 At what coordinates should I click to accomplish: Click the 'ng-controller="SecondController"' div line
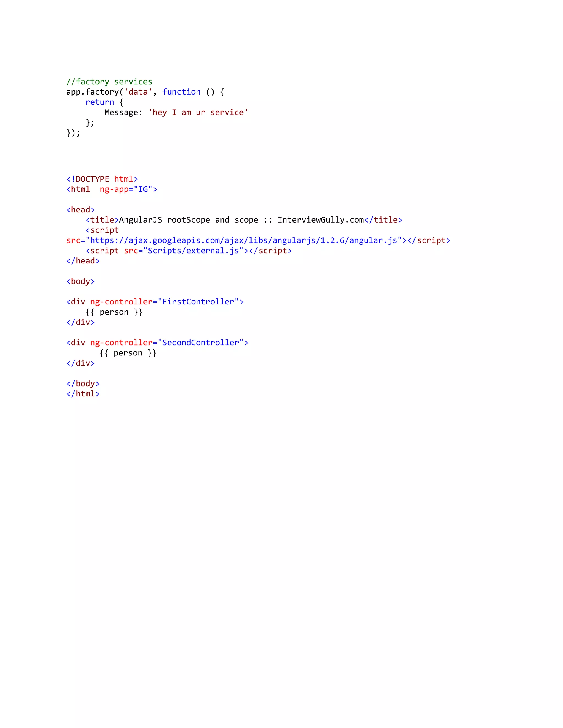click(x=158, y=343)
